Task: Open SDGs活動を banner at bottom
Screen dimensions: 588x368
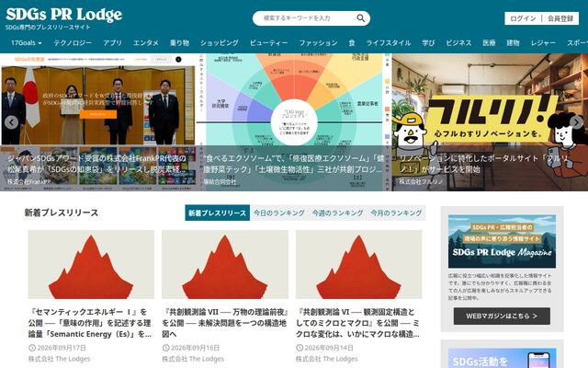Action: tap(502, 358)
